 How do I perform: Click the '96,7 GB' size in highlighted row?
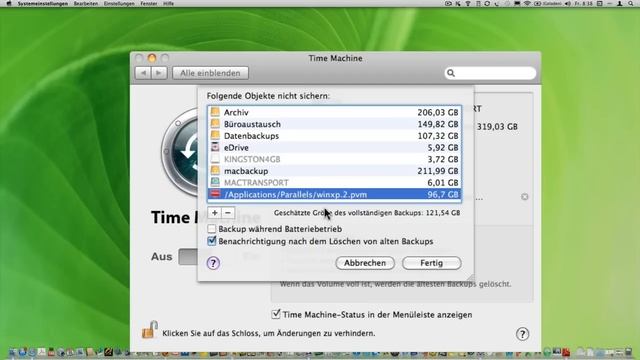(443, 195)
